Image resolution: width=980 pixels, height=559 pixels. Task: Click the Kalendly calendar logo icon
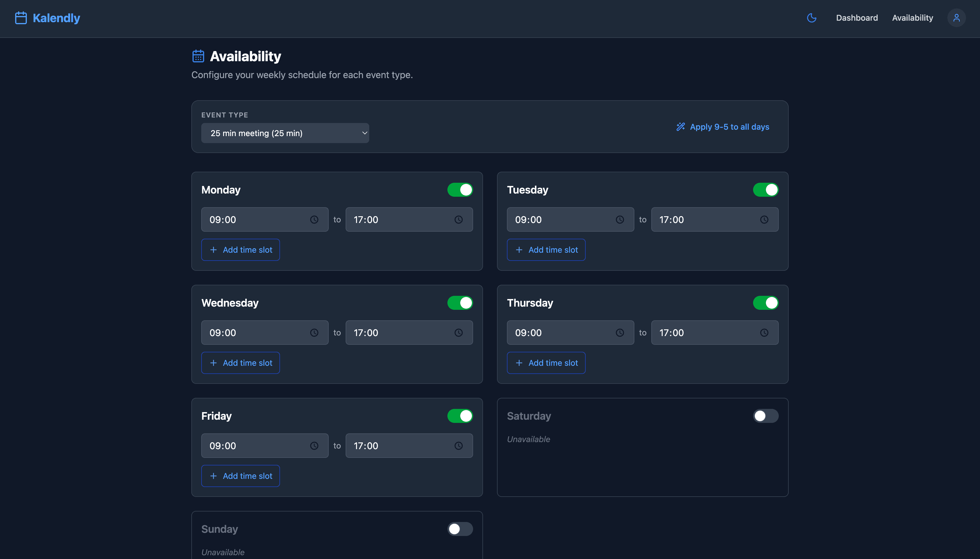pos(20,17)
